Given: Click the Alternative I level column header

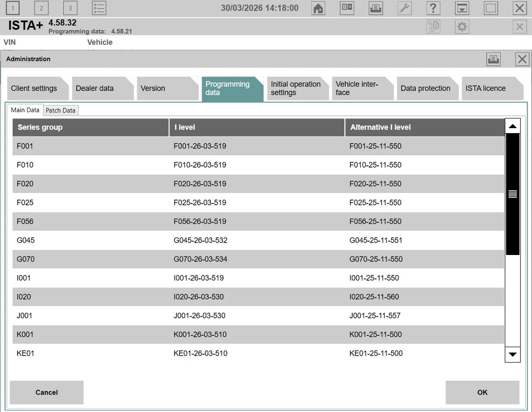Looking at the screenshot, I should point(425,127).
